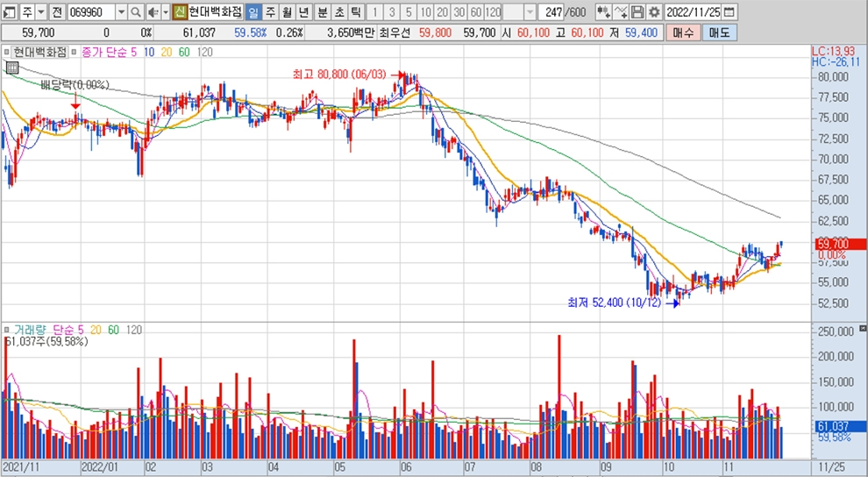Expand the 주 market type dropdown

(x=40, y=12)
